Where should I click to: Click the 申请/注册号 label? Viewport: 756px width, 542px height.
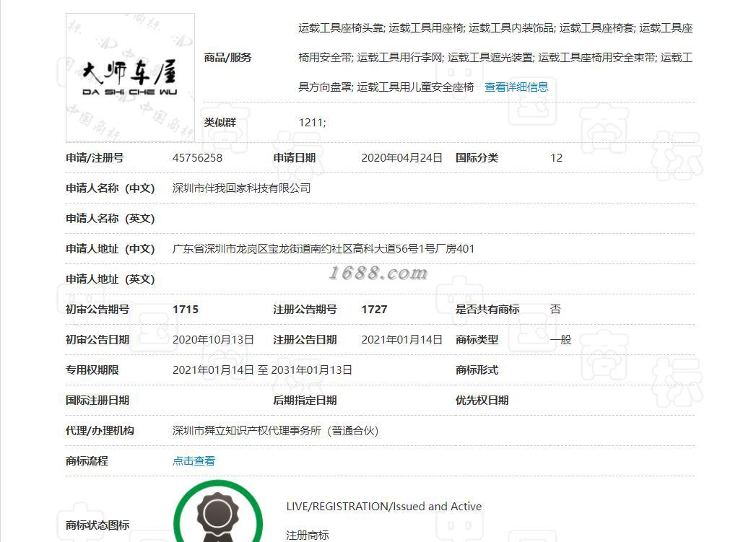click(x=95, y=158)
